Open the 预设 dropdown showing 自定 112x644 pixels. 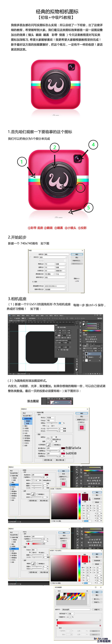(x=53, y=257)
